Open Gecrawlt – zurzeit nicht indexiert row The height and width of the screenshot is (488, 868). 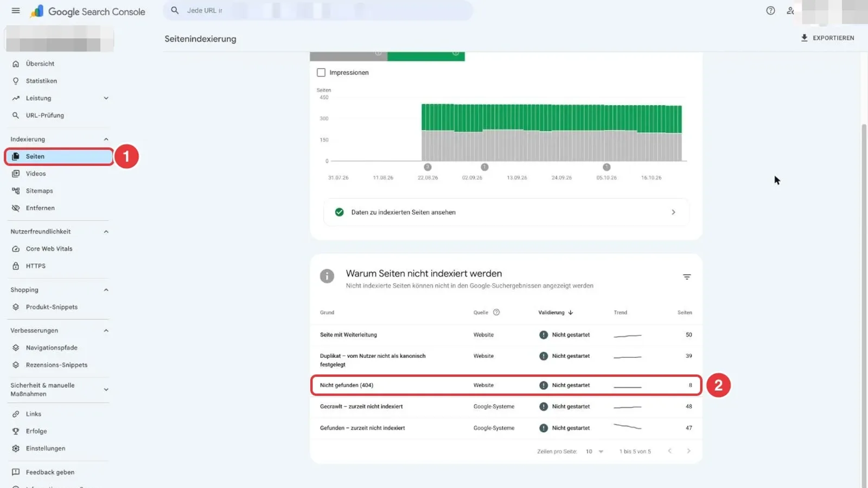coord(506,407)
